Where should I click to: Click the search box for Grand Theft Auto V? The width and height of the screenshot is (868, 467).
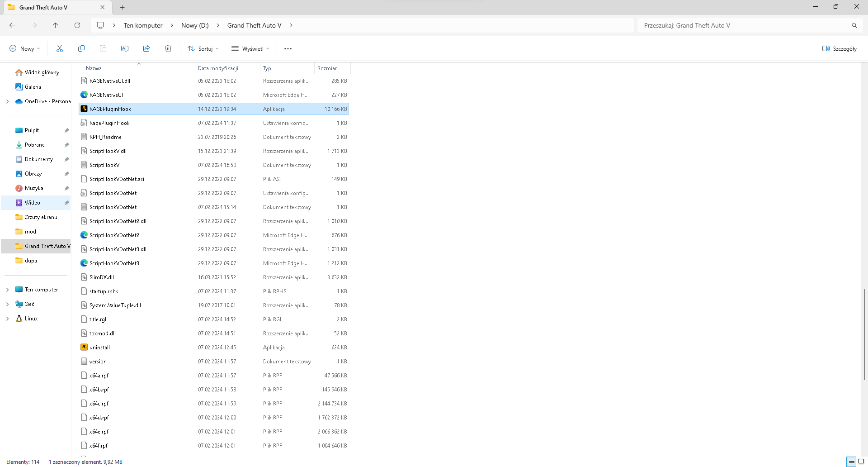(x=746, y=25)
